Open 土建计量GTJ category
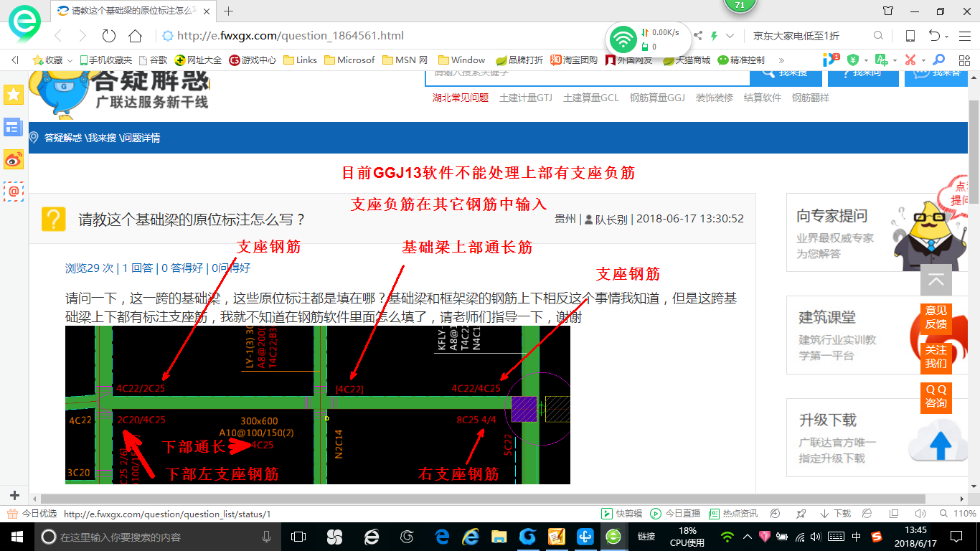 [x=526, y=98]
